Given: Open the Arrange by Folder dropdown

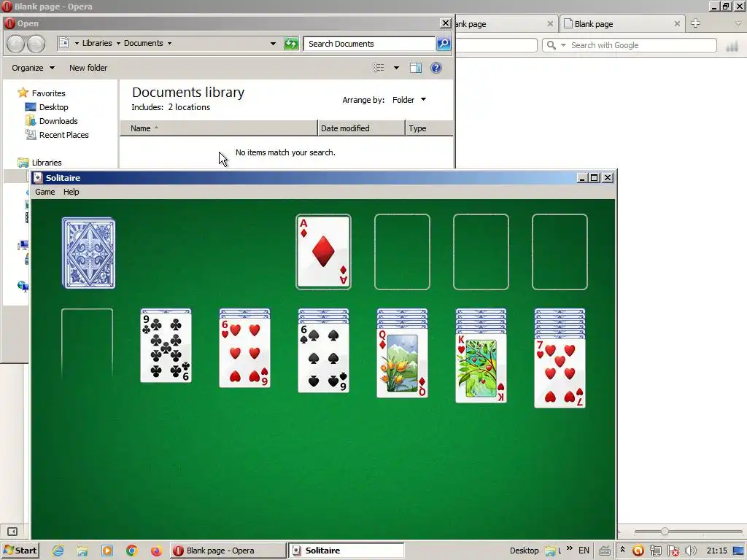Looking at the screenshot, I should [x=409, y=100].
